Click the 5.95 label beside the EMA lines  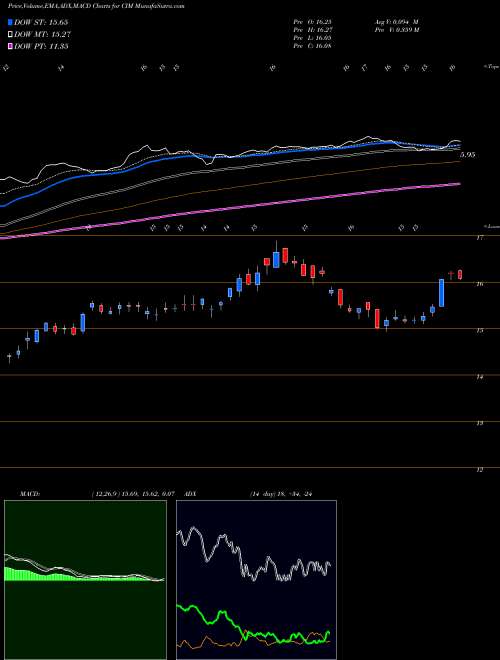[467, 155]
